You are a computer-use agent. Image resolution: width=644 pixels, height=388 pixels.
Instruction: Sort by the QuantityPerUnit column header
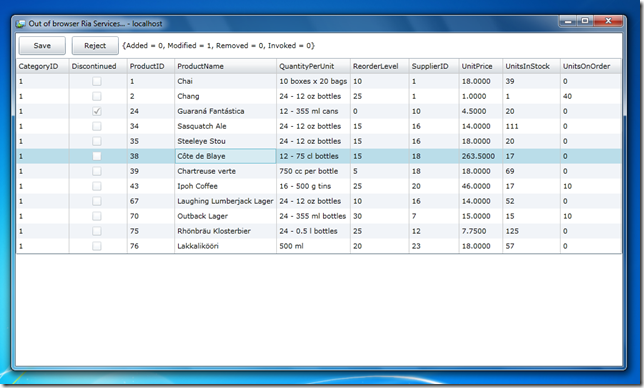point(313,66)
